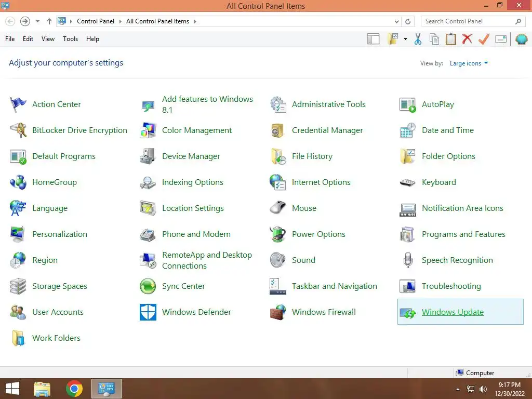Screen dimensions: 532x399
Task: Click the Device Manager icon
Action: [x=148, y=156]
